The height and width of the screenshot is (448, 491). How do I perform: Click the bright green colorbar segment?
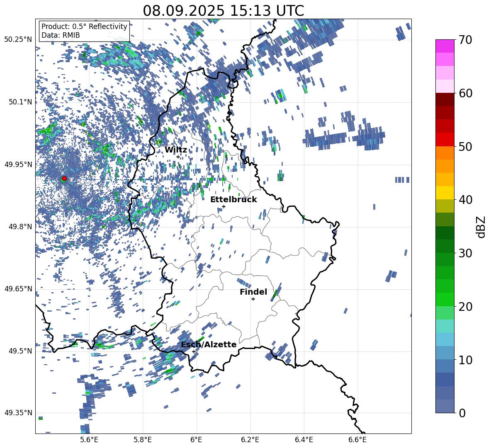[x=445, y=299]
